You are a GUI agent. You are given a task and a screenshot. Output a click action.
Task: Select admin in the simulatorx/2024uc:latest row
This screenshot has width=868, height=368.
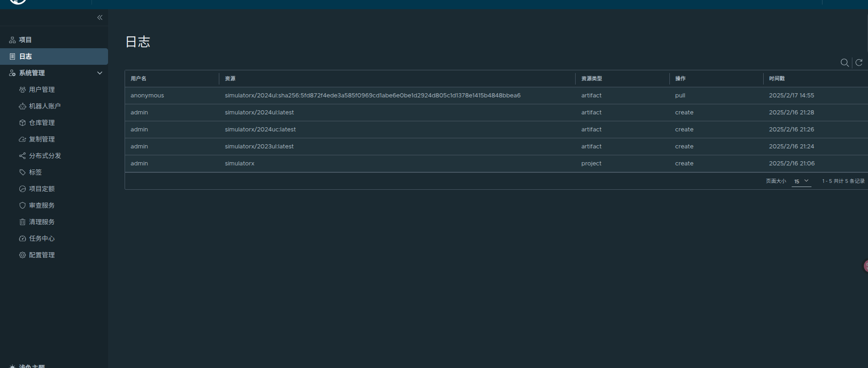click(139, 130)
